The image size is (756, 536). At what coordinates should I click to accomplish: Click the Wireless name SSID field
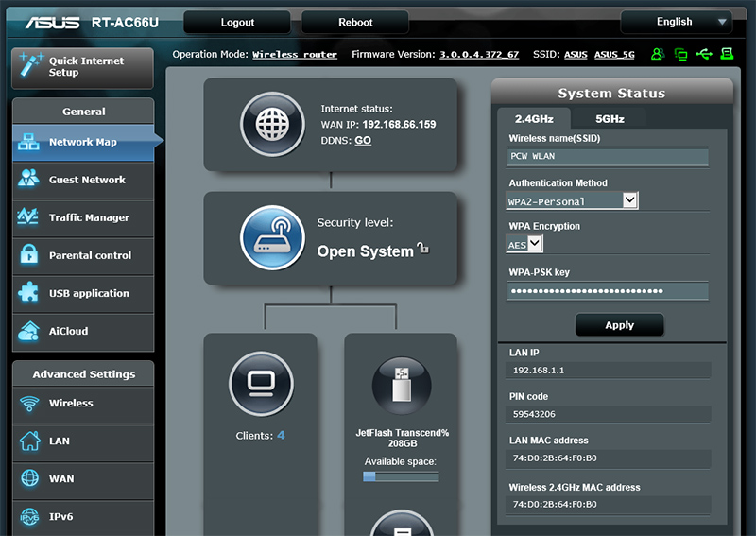[608, 157]
